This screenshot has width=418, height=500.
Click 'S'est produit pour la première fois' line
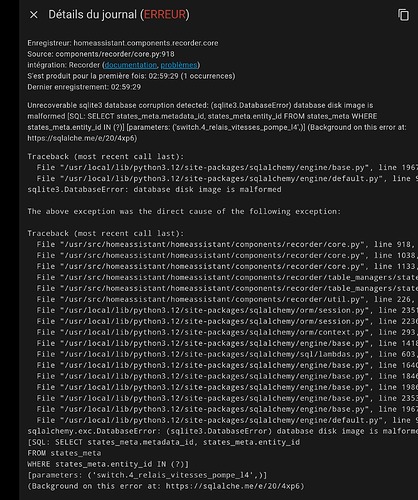pyautogui.click(x=131, y=76)
